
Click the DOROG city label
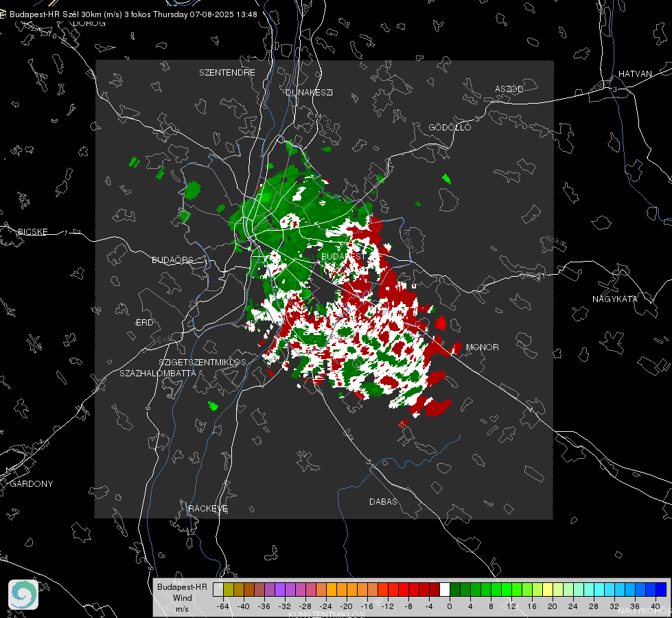[89, 23]
